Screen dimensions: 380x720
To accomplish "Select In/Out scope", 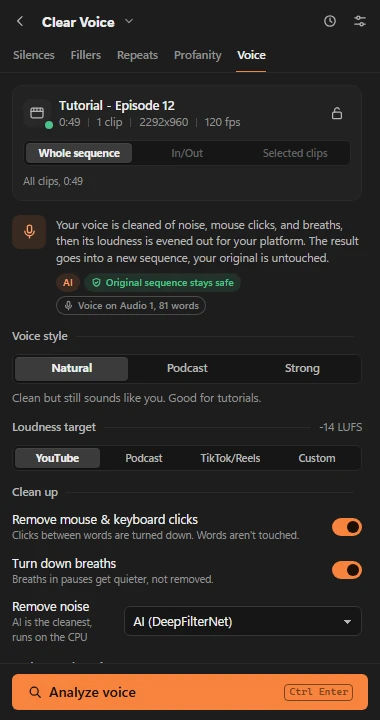I will coord(187,153).
